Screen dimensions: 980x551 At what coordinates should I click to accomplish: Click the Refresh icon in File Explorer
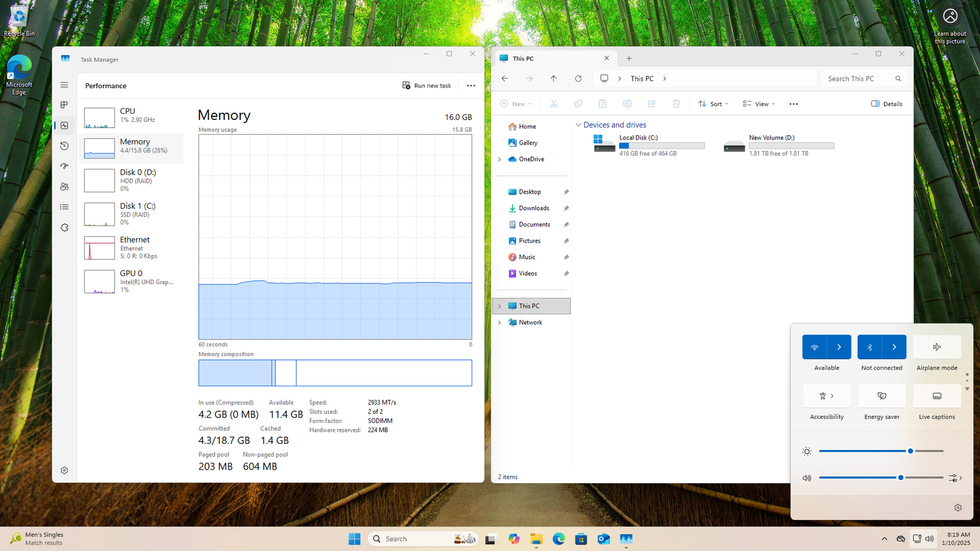[x=578, y=78]
